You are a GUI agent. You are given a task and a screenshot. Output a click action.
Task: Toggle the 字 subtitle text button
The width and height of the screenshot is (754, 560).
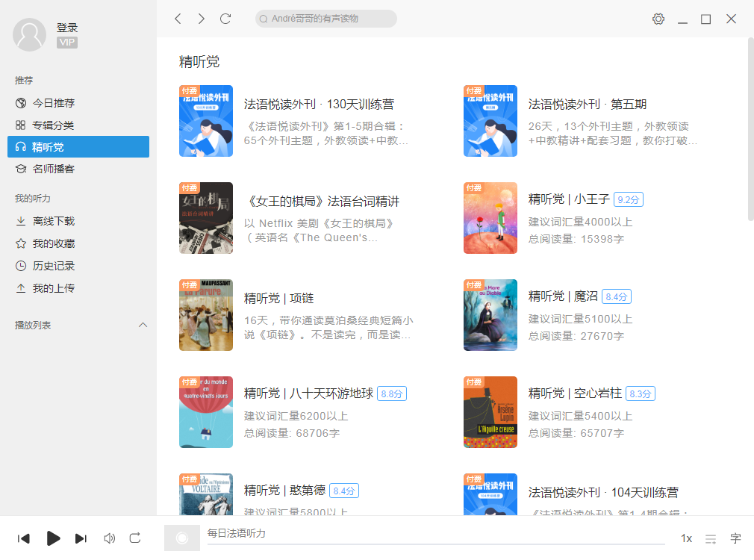(736, 538)
